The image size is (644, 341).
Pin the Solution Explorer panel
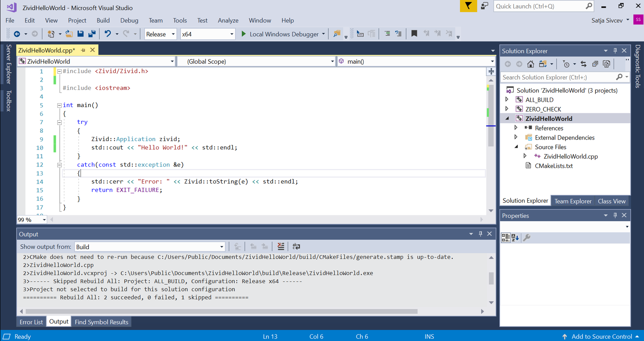point(615,51)
